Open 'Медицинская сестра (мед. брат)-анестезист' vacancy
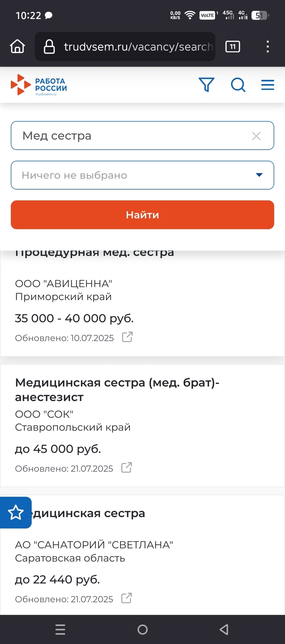 [x=117, y=389]
